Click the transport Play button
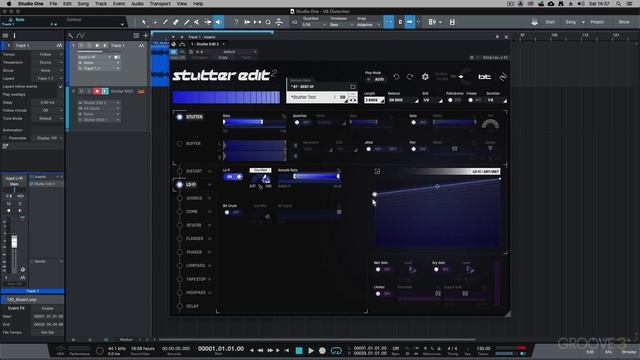The image size is (640, 360). (x=311, y=351)
